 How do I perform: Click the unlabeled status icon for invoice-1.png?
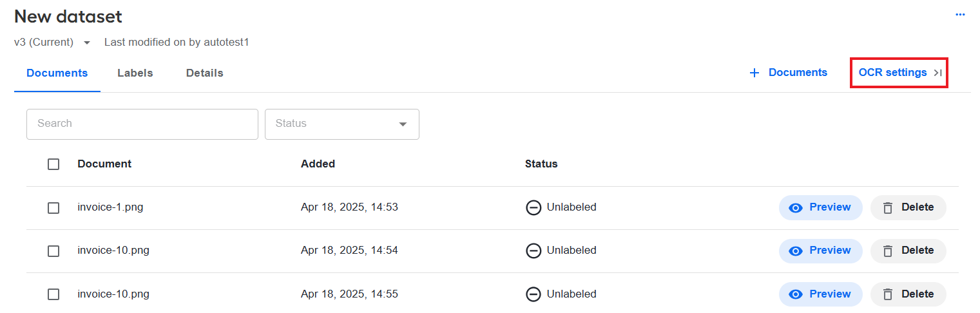pos(533,207)
